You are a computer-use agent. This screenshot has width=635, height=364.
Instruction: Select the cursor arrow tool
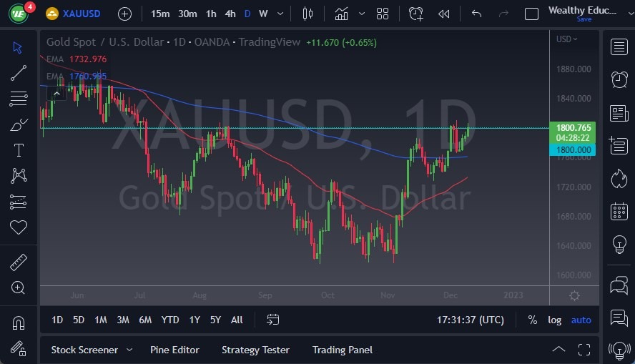[17, 48]
